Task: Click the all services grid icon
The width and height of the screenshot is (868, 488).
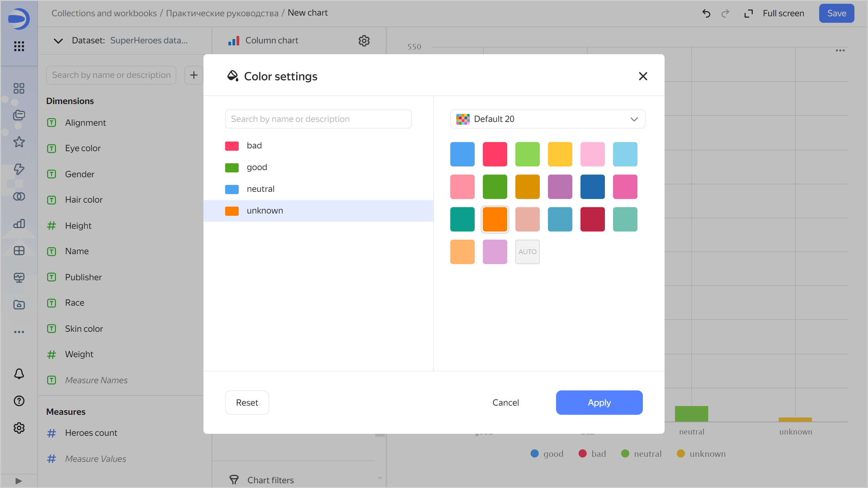Action: coord(19,46)
